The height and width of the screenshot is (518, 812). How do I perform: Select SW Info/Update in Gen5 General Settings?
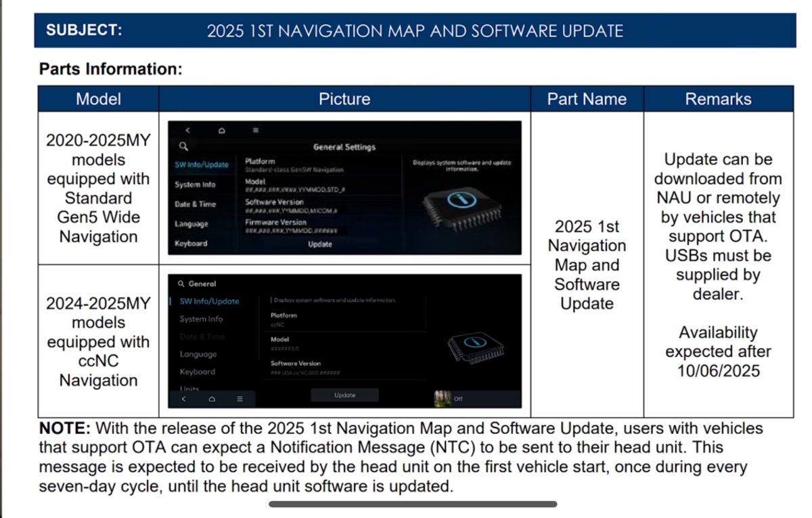pos(202,165)
